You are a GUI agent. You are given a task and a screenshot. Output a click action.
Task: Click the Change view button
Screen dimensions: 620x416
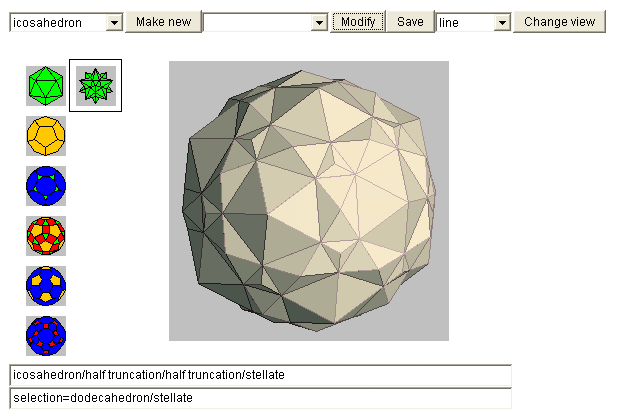(559, 22)
